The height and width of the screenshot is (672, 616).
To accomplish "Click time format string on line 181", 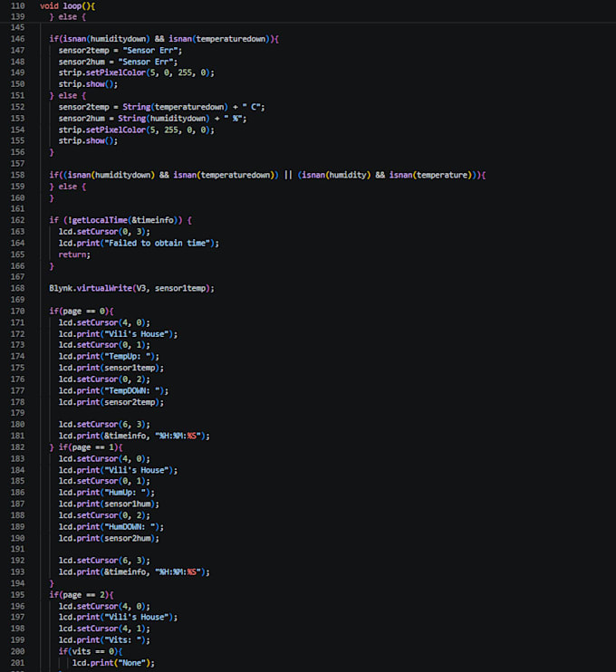I will [x=178, y=437].
